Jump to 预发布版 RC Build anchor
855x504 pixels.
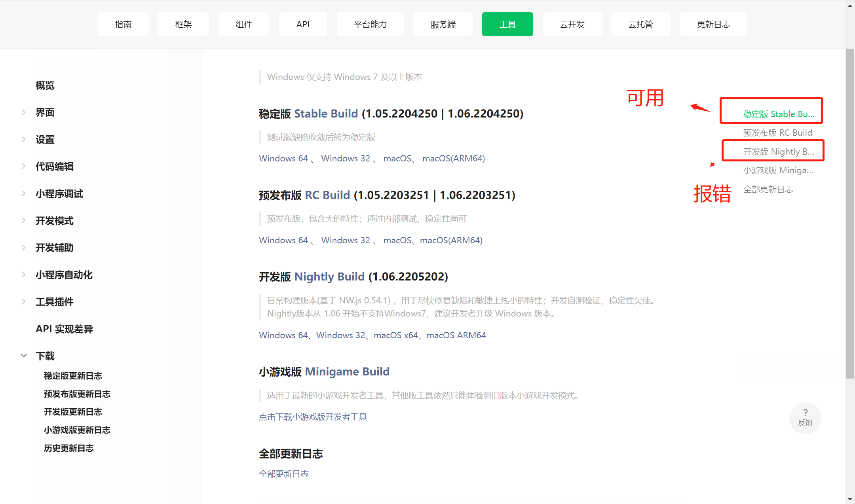point(777,133)
